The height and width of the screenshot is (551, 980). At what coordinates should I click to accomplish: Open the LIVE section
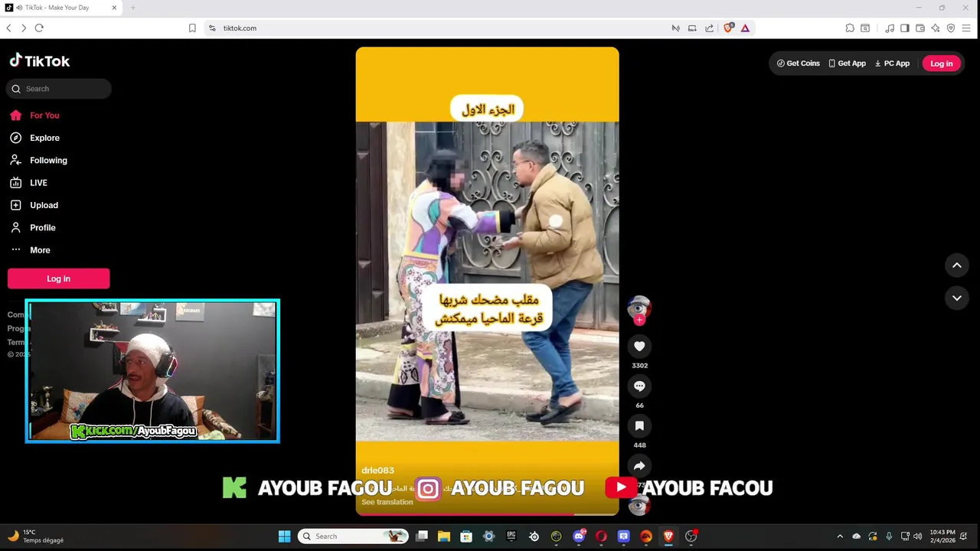28,183
